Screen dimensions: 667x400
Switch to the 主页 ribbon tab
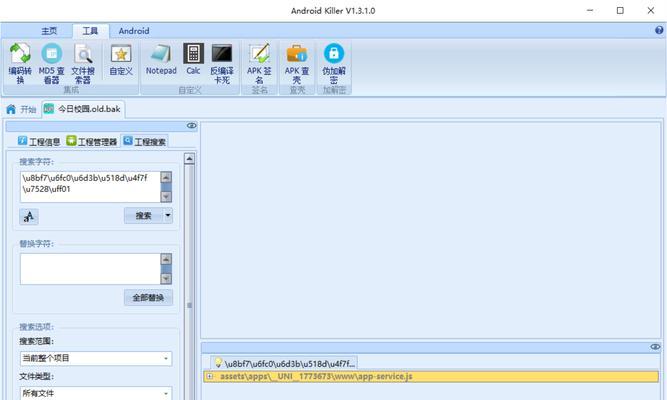click(x=49, y=31)
